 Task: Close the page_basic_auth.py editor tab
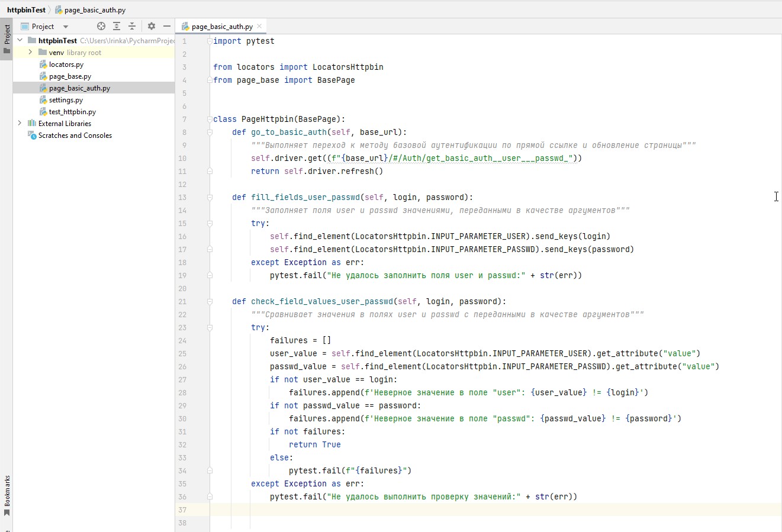[x=259, y=26]
